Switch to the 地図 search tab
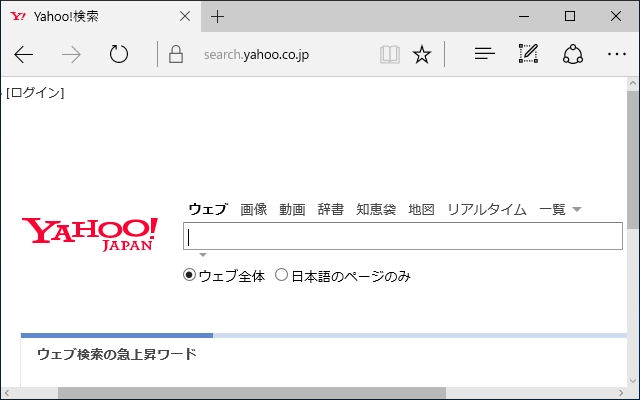 (x=421, y=209)
